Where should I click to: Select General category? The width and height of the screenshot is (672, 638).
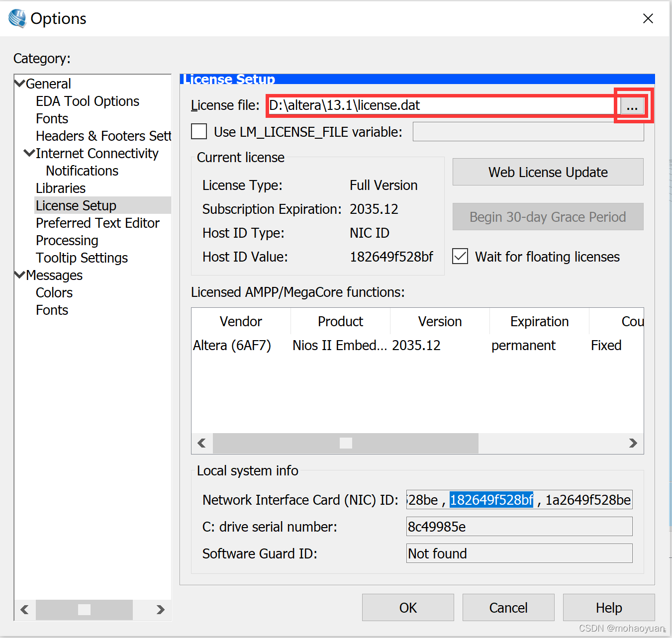pyautogui.click(x=48, y=84)
